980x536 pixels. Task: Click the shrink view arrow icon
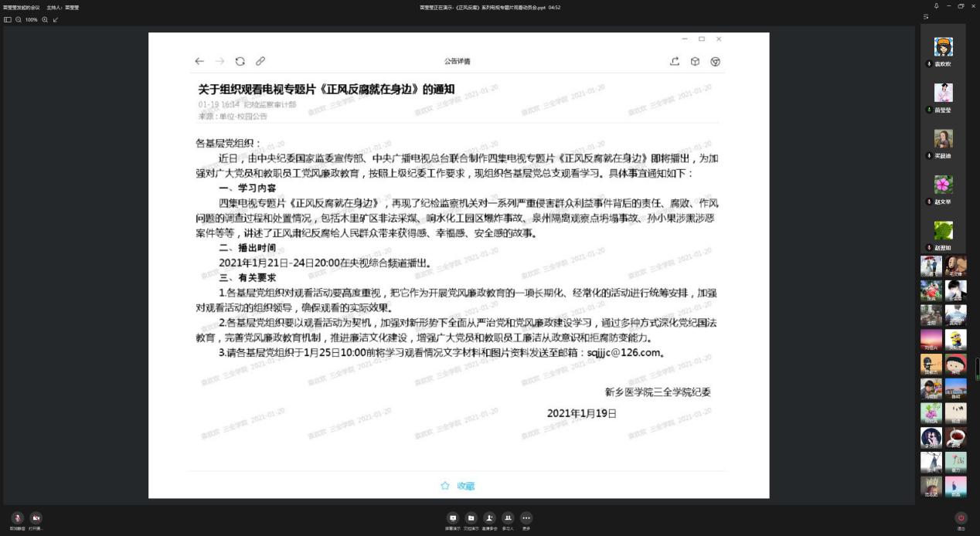click(56, 19)
